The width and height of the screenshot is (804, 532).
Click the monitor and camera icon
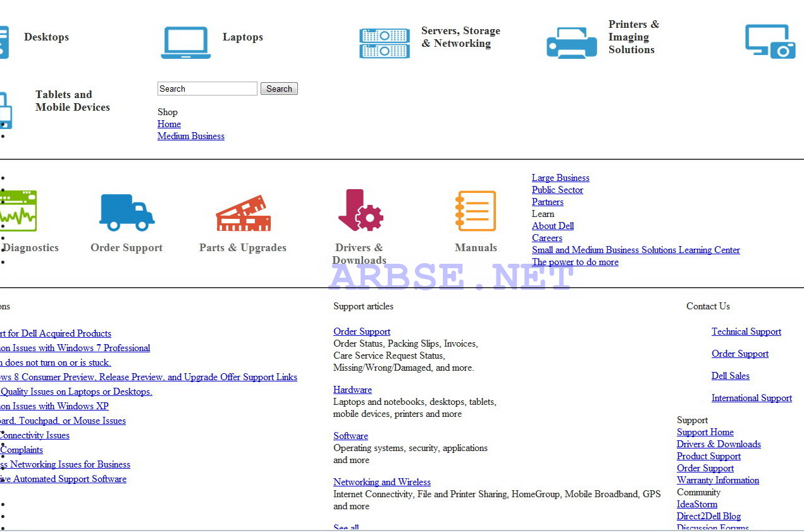pyautogui.click(x=770, y=42)
